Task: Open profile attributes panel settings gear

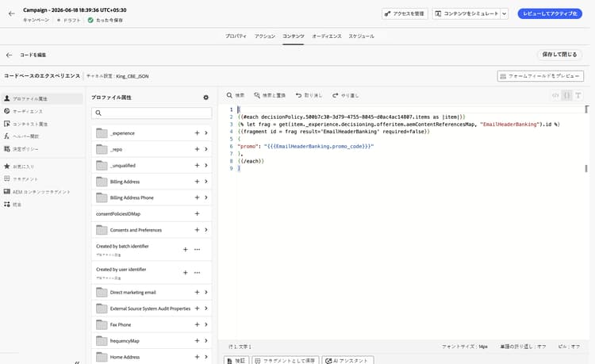Action: pos(205,98)
